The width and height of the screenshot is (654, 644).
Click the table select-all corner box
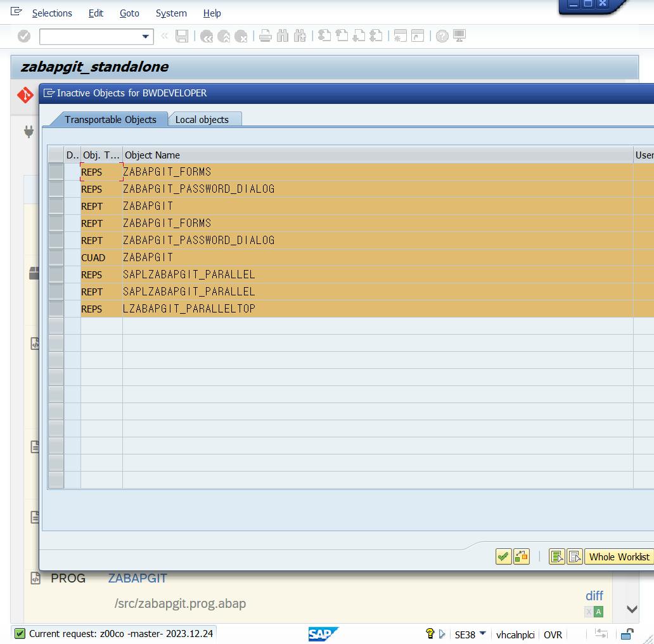[x=56, y=154]
